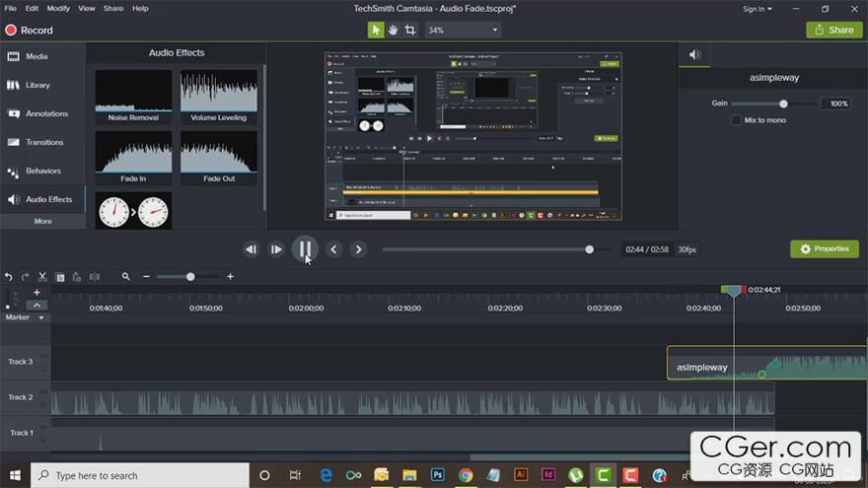Open the audio properties speaker tab
The image size is (868, 488).
pos(694,55)
